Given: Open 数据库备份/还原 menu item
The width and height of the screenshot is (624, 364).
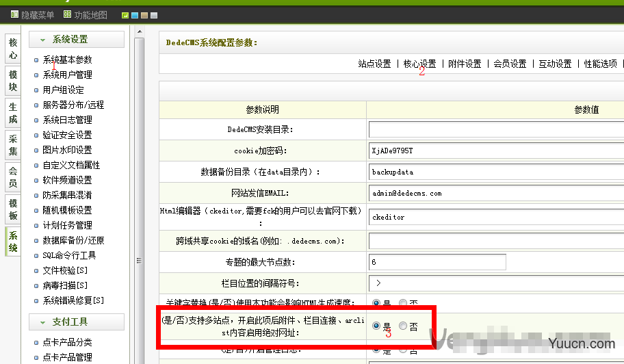Looking at the screenshot, I should [73, 241].
